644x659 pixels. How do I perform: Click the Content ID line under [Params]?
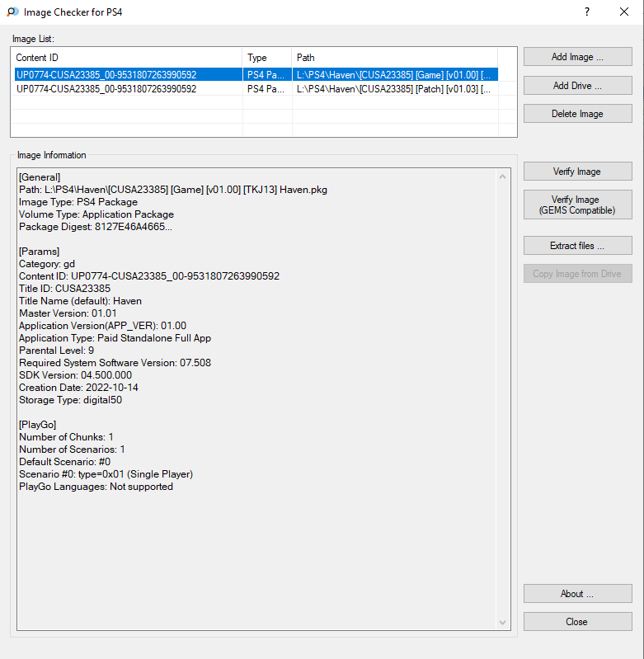coord(149,276)
